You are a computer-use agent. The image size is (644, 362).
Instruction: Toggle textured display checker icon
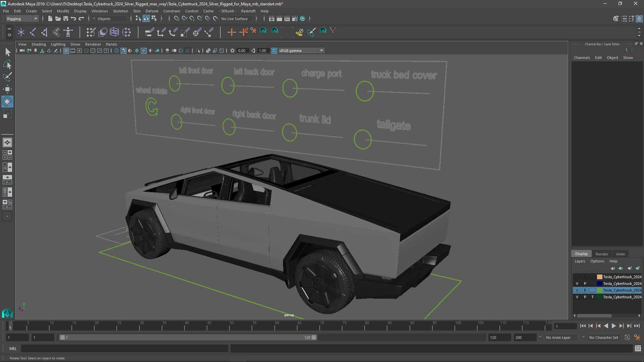click(144, 51)
